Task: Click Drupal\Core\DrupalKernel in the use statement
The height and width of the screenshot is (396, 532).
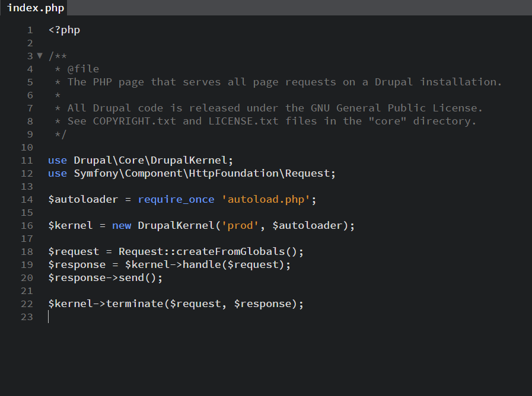Action: click(x=150, y=161)
